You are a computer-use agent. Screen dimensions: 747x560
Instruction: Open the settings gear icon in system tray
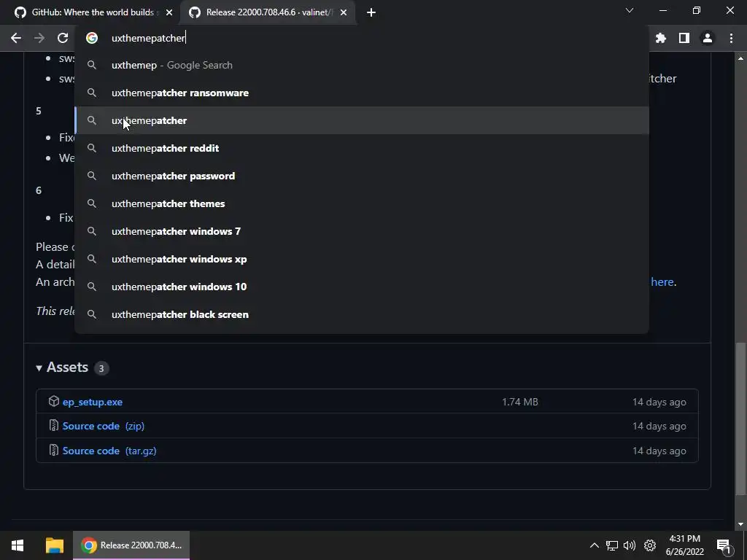(650, 545)
